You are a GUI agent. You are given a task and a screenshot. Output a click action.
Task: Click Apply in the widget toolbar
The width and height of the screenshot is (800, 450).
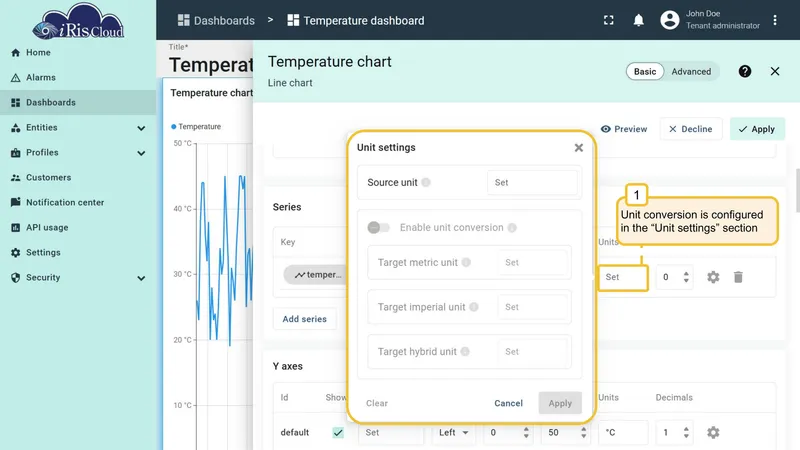coord(757,129)
